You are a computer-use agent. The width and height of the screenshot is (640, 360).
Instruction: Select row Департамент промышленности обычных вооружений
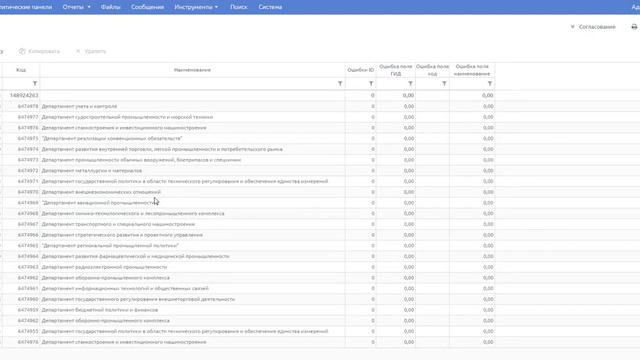(247, 160)
